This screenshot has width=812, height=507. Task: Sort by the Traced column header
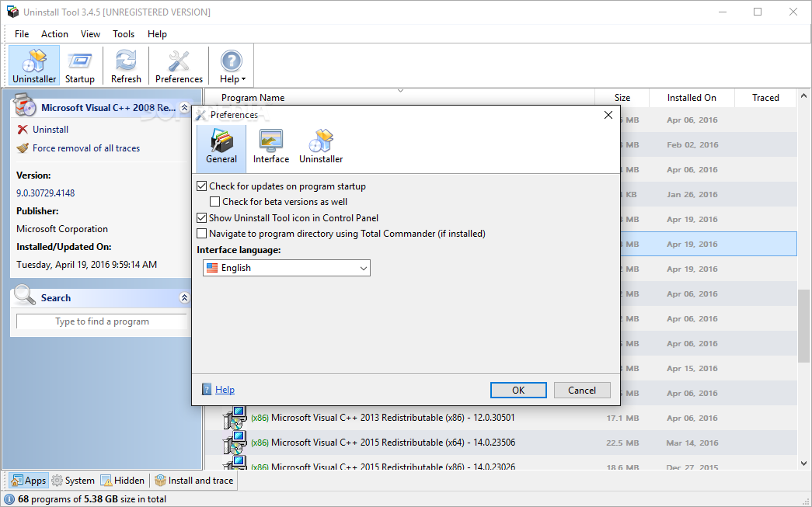766,98
